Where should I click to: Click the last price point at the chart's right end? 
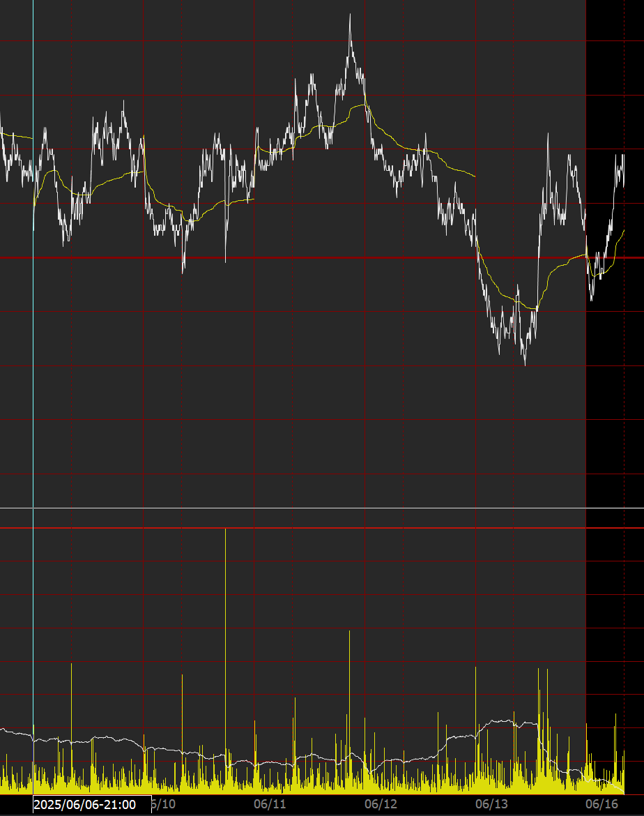coord(623,183)
